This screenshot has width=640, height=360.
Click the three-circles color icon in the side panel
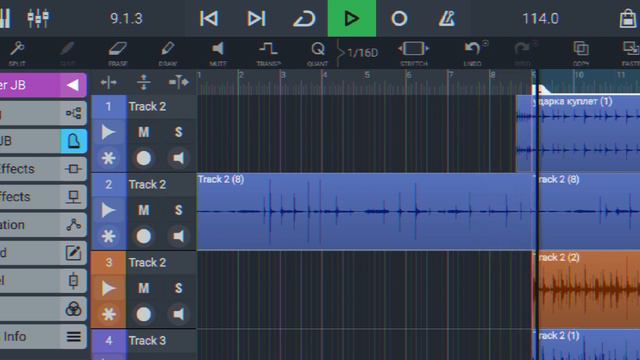point(73,309)
